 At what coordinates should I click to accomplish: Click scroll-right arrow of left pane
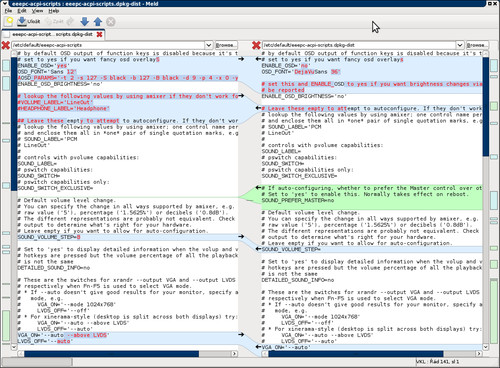(x=234, y=354)
